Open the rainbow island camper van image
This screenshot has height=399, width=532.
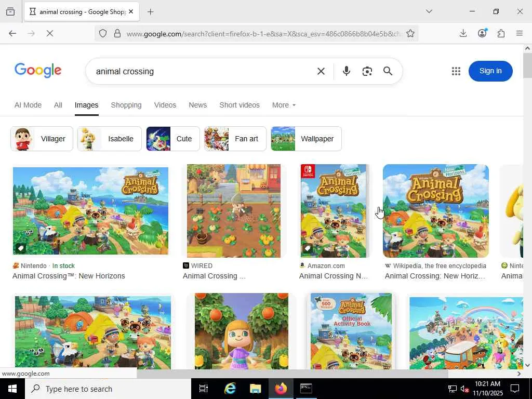[x=466, y=333]
